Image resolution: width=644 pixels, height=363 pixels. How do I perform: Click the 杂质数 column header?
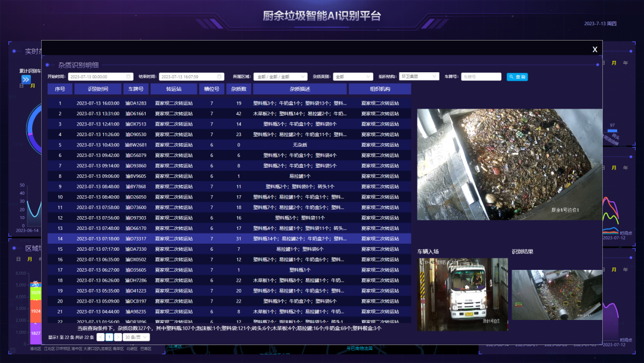click(239, 89)
